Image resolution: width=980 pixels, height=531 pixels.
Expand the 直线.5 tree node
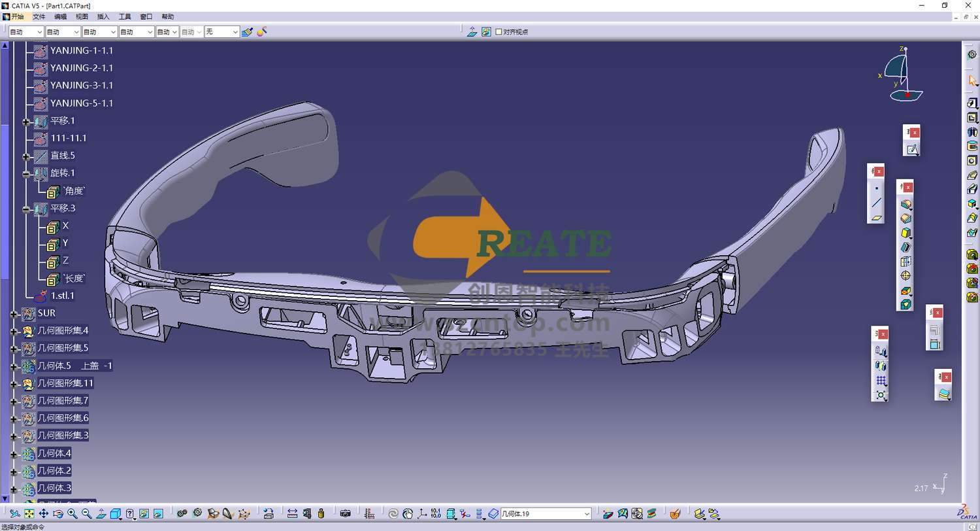pyautogui.click(x=26, y=156)
